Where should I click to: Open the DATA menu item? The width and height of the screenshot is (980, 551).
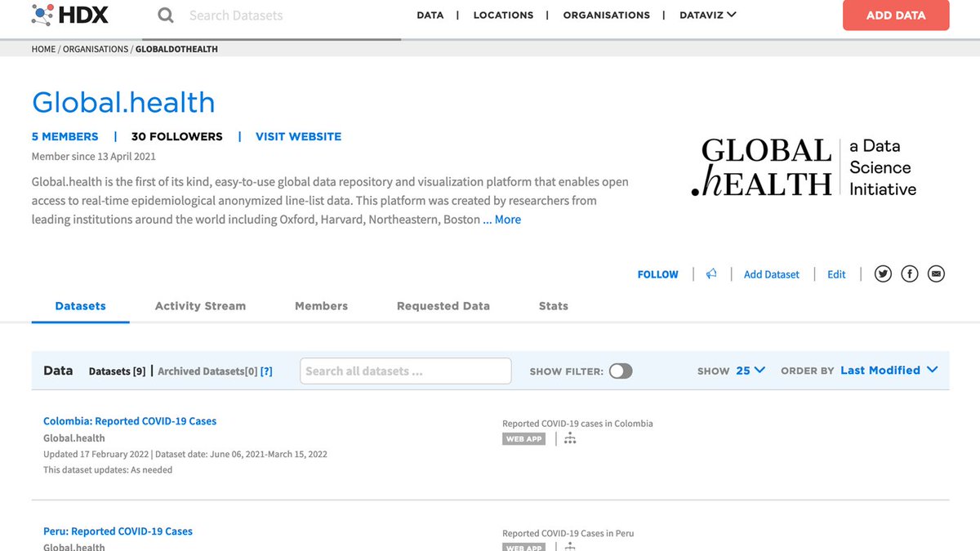[430, 16]
